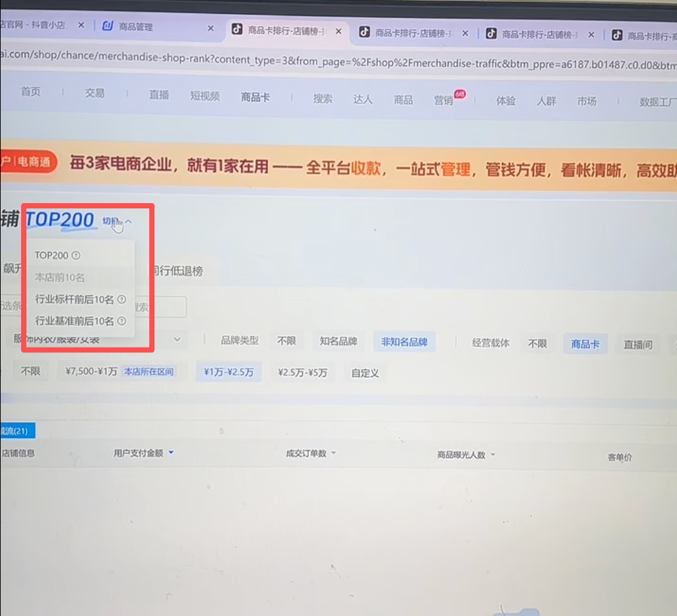Viewport: 677px width, 616px height.
Task: Select the 直播间 carrier filter
Action: [637, 345]
